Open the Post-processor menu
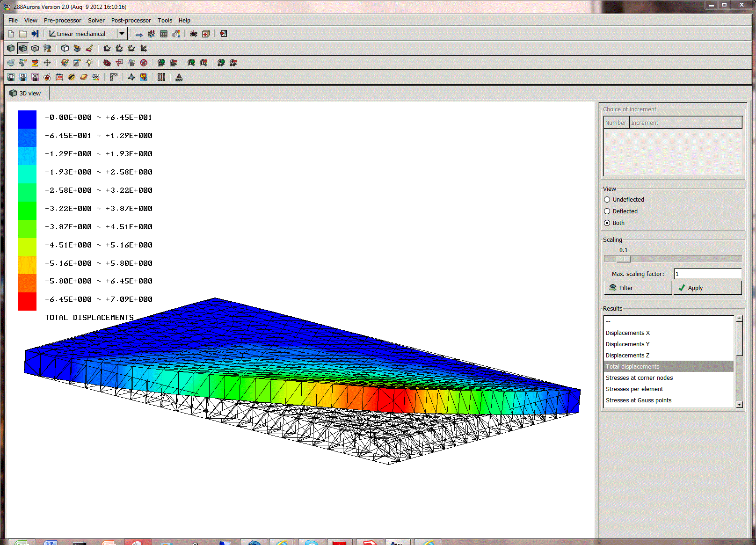This screenshot has height=545, width=756. pos(131,21)
